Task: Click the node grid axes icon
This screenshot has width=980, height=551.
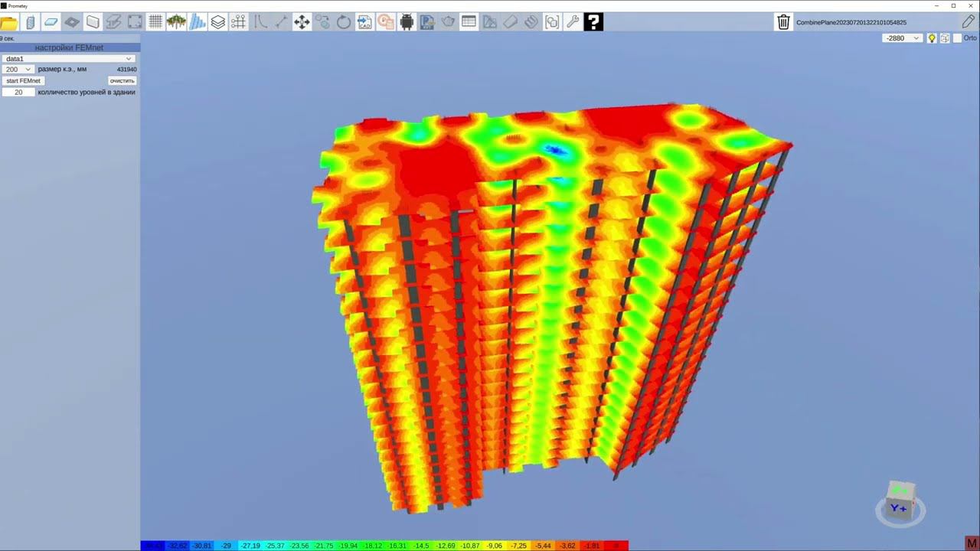Action: point(239,22)
